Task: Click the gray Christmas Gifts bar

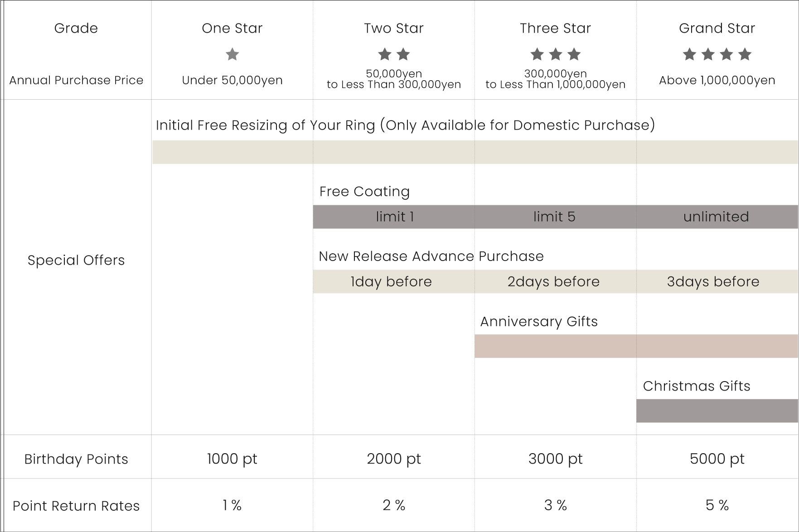Action: (717, 411)
